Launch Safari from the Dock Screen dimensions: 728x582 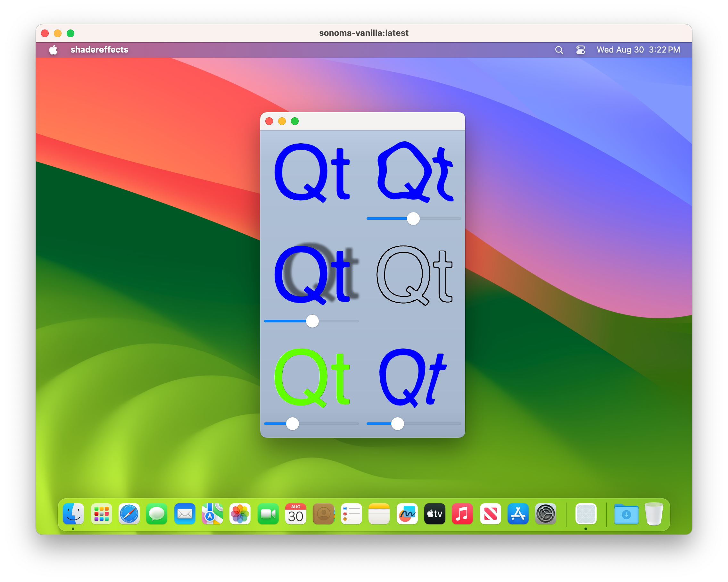pos(129,514)
